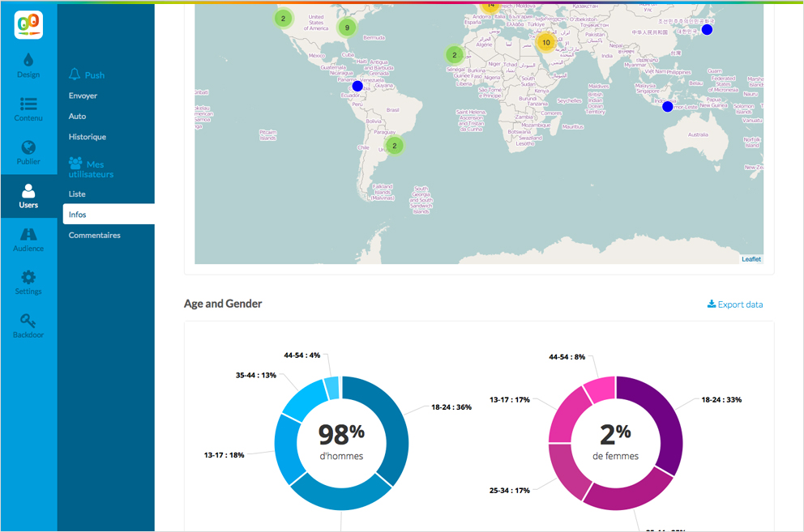Open the Publier globe icon
The image size is (804, 532).
28,147
